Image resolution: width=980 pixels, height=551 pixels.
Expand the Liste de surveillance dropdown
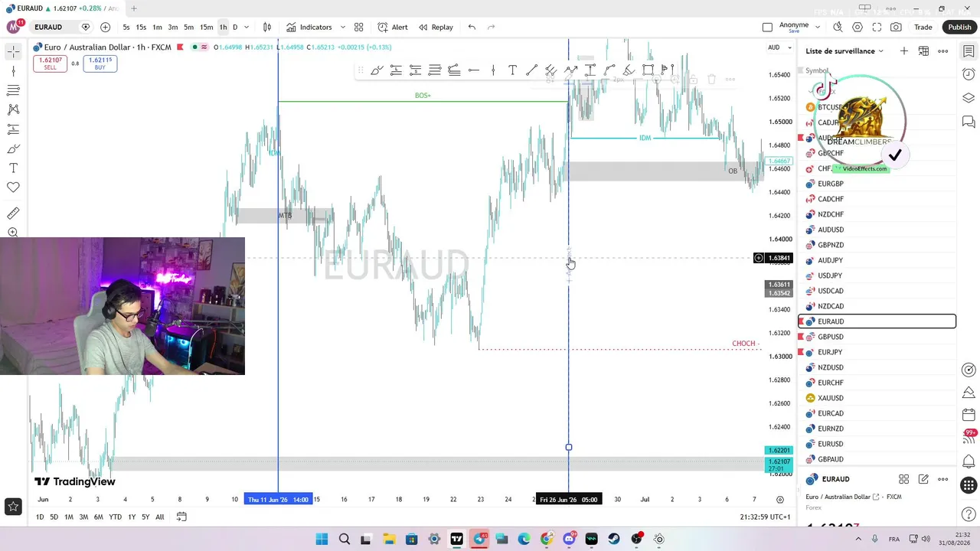pyautogui.click(x=880, y=51)
